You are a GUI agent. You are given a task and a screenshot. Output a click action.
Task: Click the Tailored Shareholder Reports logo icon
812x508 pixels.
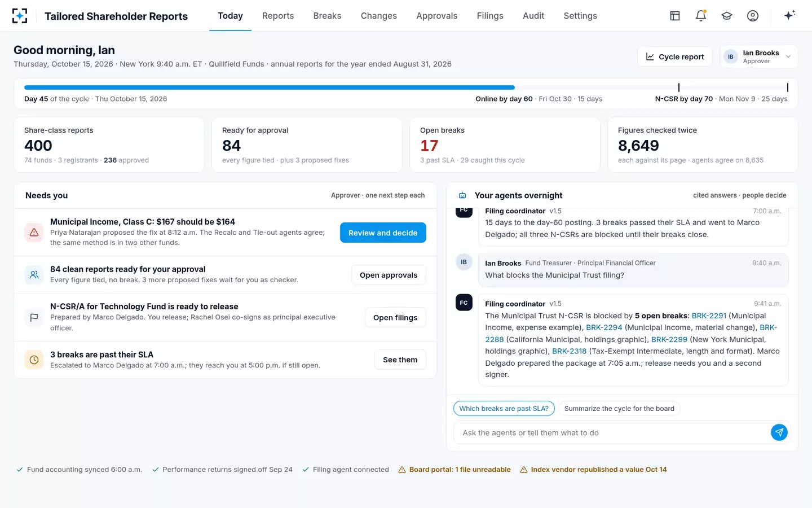[20, 16]
